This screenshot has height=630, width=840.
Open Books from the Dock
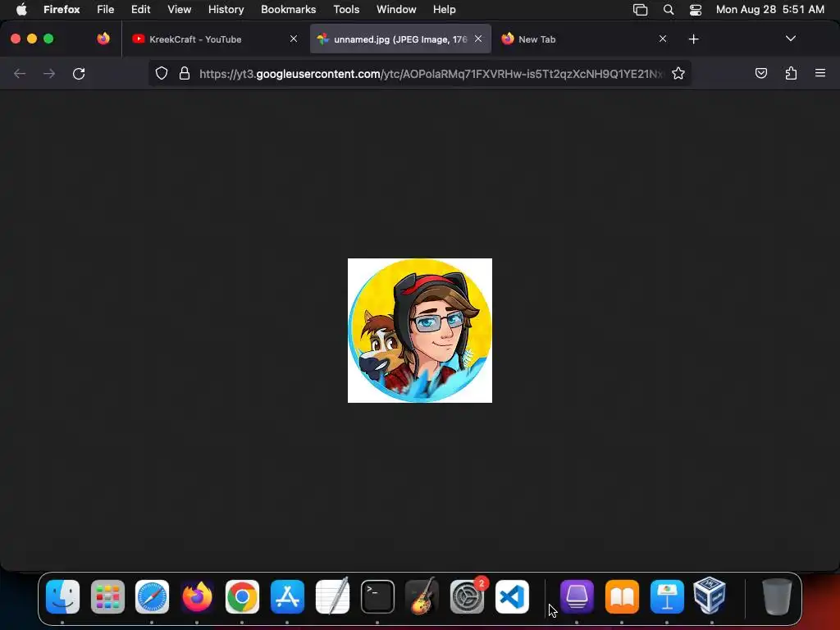pyautogui.click(x=622, y=596)
